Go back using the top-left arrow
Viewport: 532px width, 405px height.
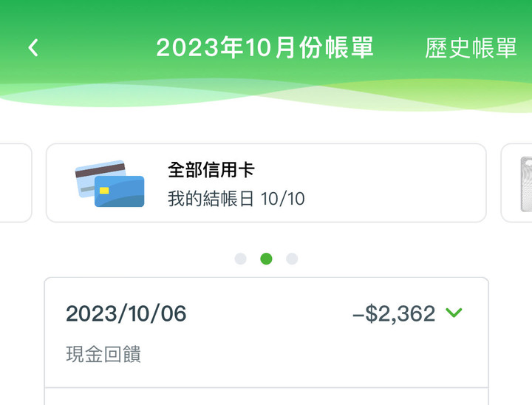click(x=33, y=47)
